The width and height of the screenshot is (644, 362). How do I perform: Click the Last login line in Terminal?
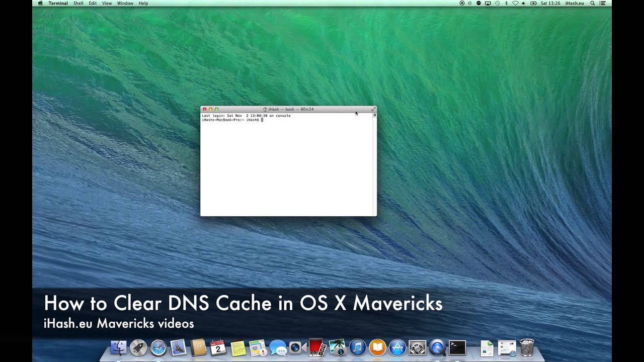(246, 116)
